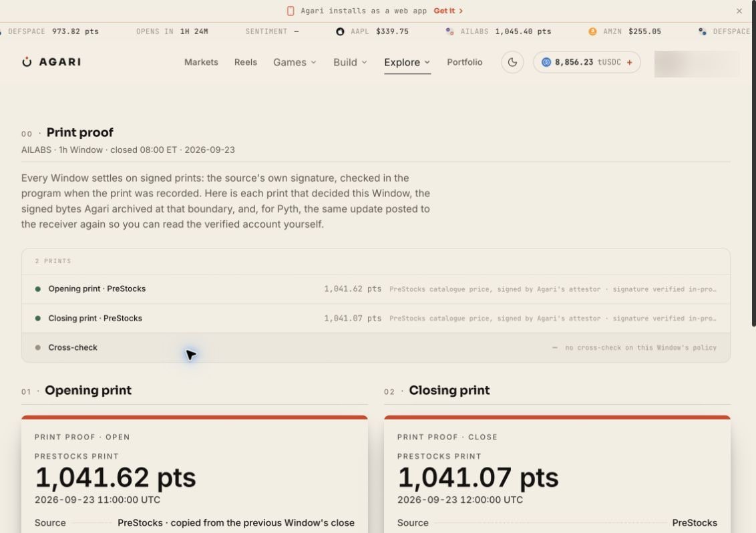The width and height of the screenshot is (756, 533).
Task: Click the Opening print section heading
Action: pos(87,390)
